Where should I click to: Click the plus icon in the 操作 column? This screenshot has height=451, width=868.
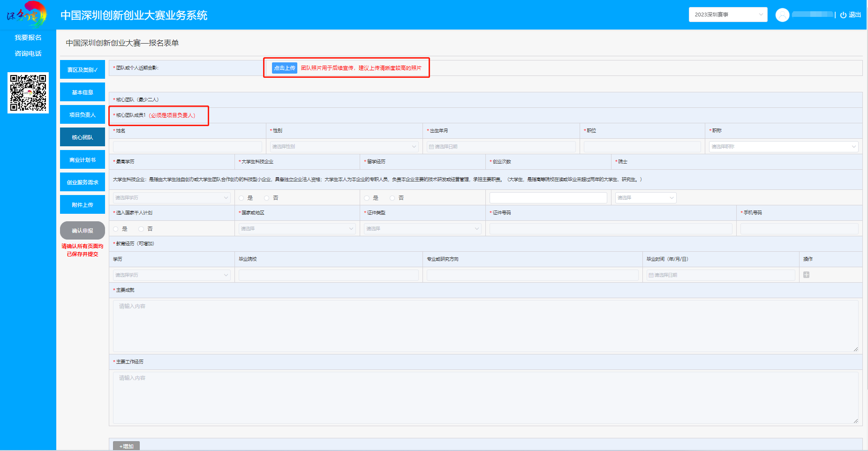click(806, 275)
